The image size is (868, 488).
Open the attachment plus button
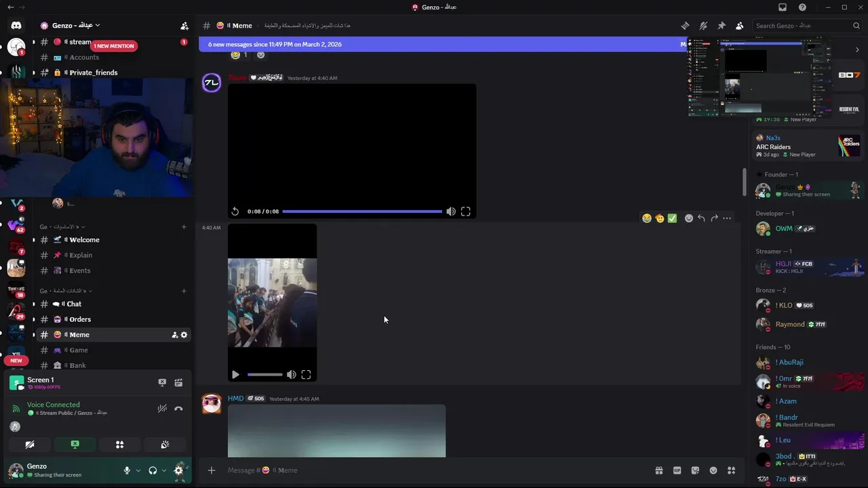point(212,470)
